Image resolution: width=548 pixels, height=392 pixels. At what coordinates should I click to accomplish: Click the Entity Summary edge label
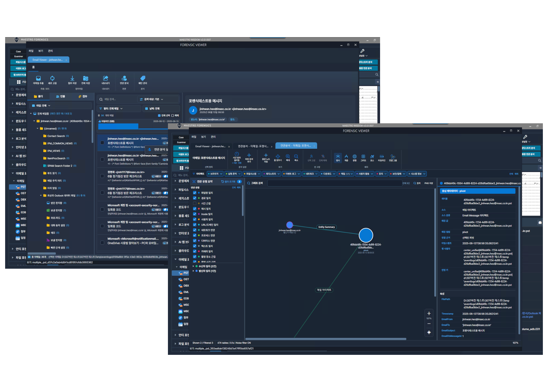tap(327, 227)
